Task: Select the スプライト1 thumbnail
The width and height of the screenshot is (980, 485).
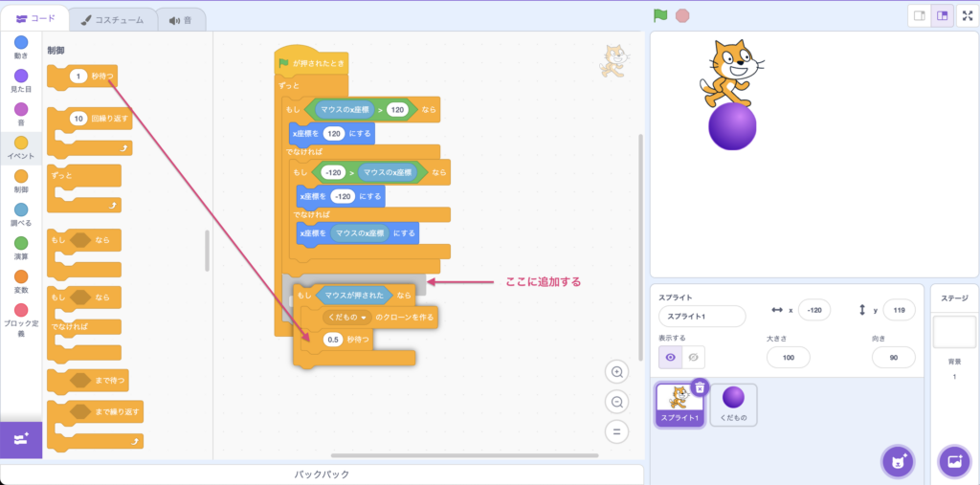Action: coord(679,405)
